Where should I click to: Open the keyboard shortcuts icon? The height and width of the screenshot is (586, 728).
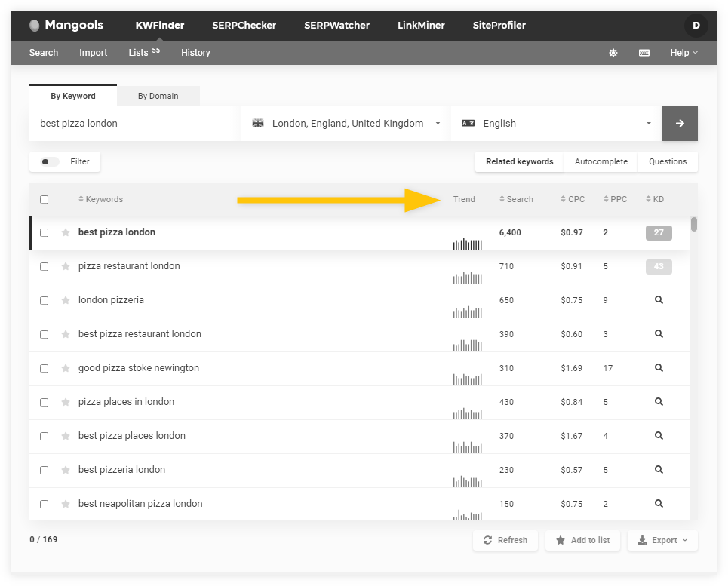click(x=644, y=53)
